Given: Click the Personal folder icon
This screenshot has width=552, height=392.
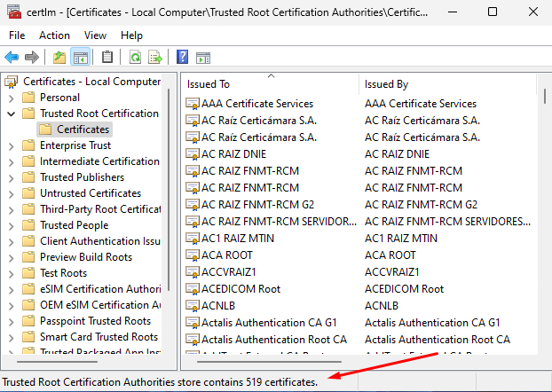Looking at the screenshot, I should pyautogui.click(x=28, y=98).
